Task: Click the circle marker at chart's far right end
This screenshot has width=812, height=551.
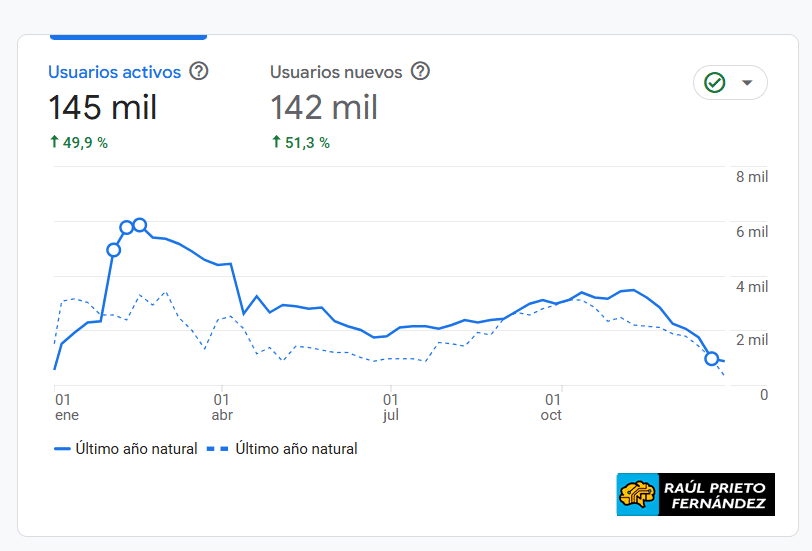Action: [712, 358]
